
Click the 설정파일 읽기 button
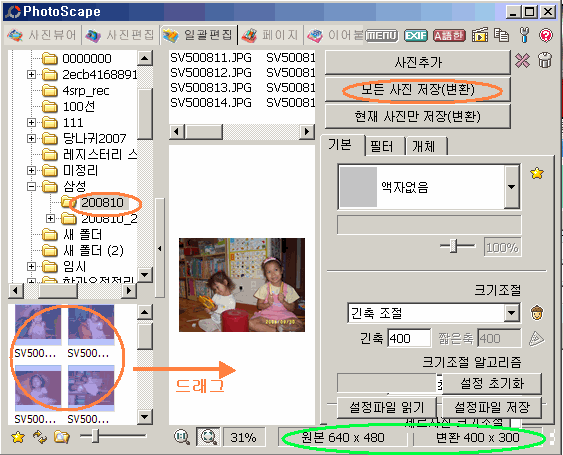coord(387,408)
